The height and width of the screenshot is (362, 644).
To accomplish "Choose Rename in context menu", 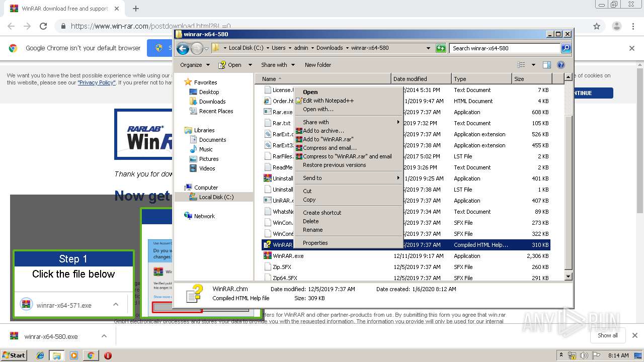I will (348, 230).
